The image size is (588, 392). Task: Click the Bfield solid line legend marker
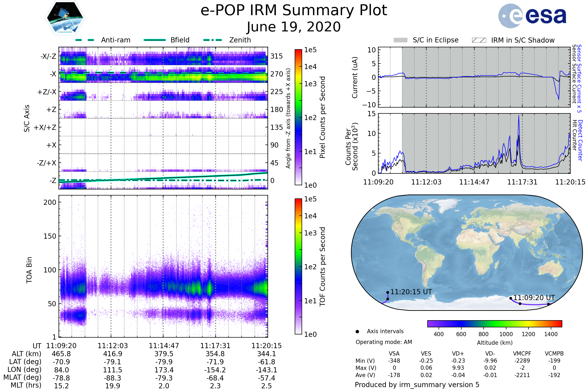[155, 40]
